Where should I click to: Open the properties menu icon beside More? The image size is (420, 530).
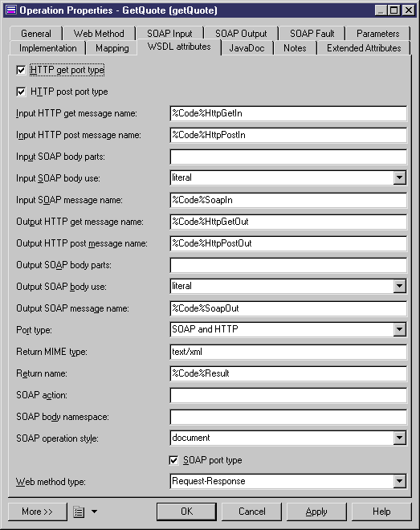click(79, 512)
